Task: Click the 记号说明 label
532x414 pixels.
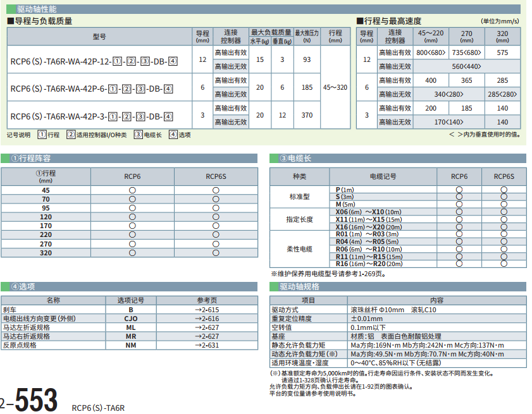Action: (x=18, y=135)
